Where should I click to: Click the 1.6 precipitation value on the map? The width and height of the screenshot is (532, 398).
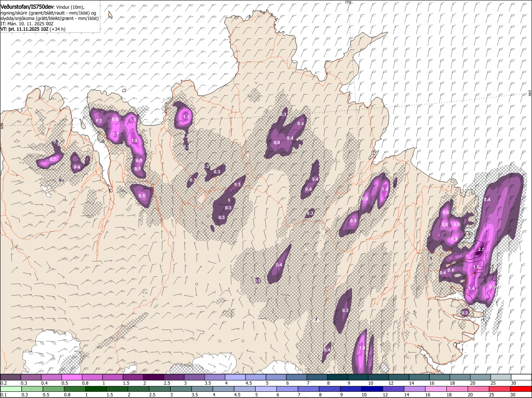click(476, 267)
